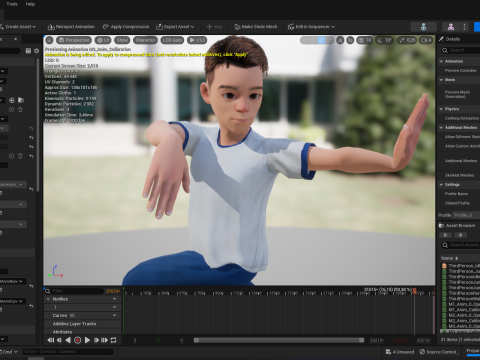Select the Attributes track row

(82, 332)
